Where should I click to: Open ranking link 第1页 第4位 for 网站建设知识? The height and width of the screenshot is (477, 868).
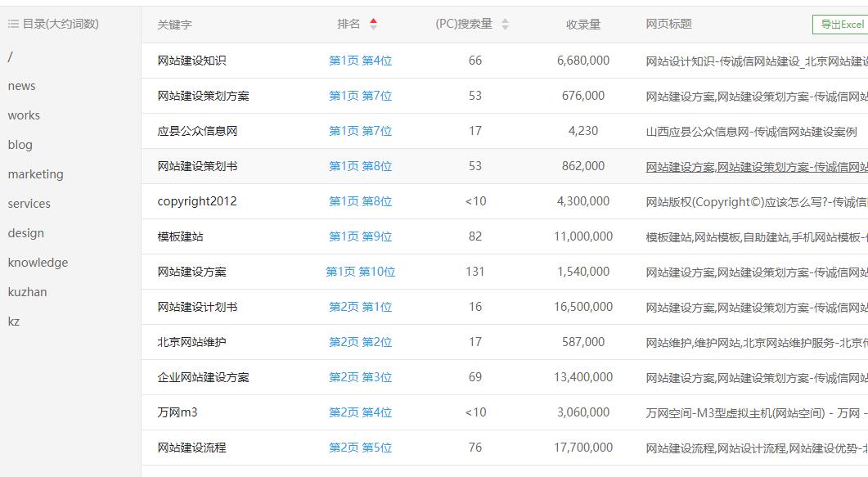(x=360, y=61)
